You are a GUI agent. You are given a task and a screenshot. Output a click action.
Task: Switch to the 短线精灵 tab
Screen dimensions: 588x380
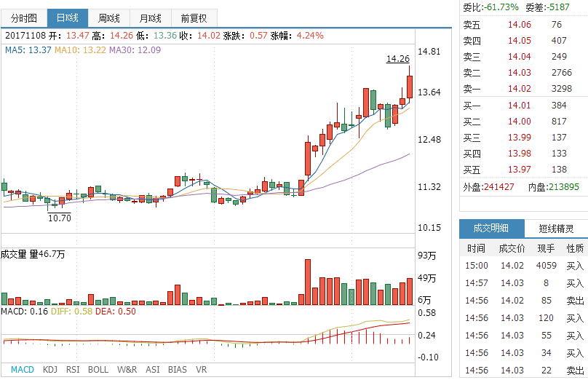point(556,229)
